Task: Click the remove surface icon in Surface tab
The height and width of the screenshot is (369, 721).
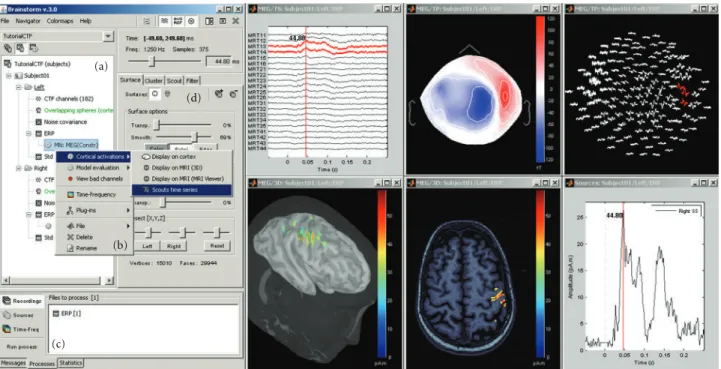Action: pyautogui.click(x=233, y=94)
